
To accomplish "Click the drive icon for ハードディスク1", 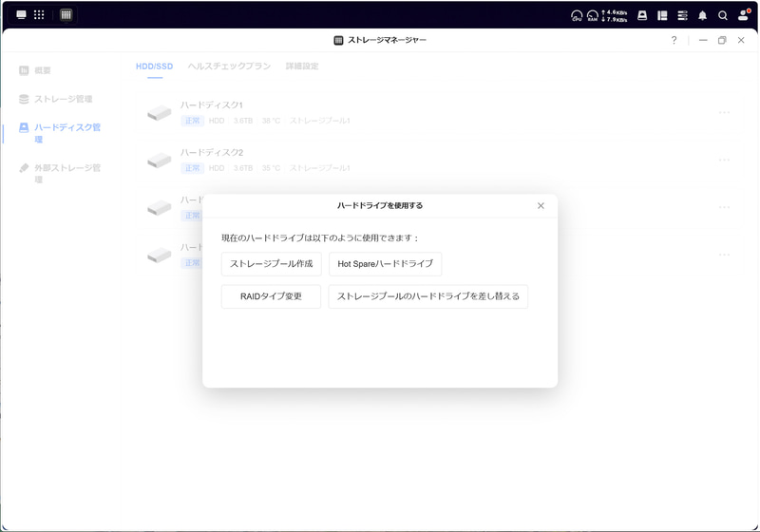I will pos(160,113).
